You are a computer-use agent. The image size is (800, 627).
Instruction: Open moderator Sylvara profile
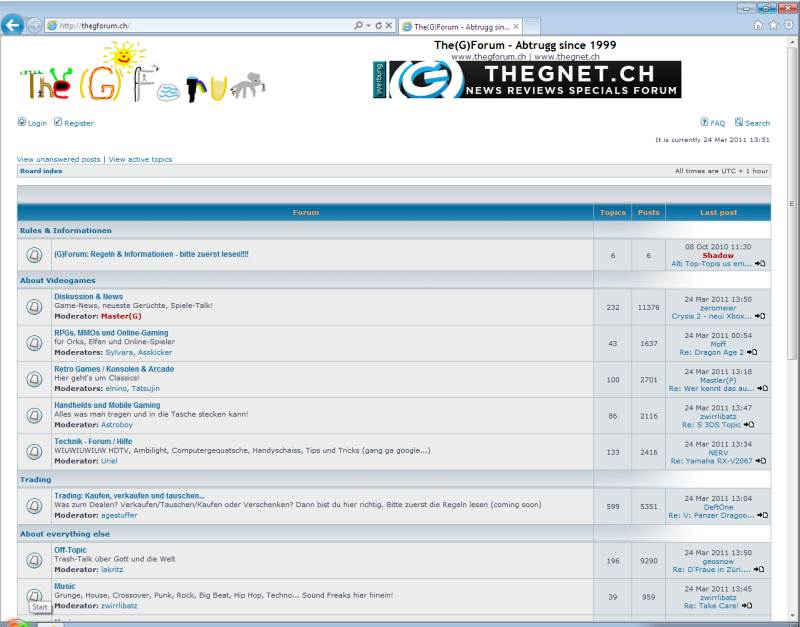click(119, 353)
